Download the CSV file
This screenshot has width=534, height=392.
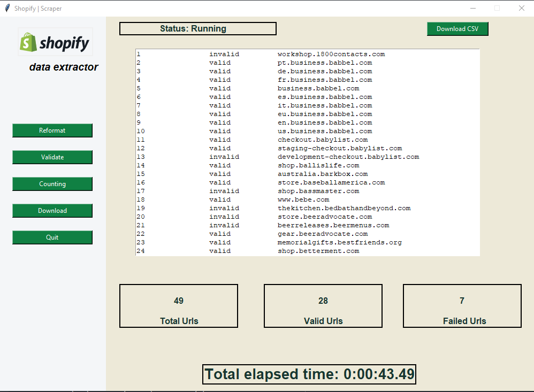[457, 29]
